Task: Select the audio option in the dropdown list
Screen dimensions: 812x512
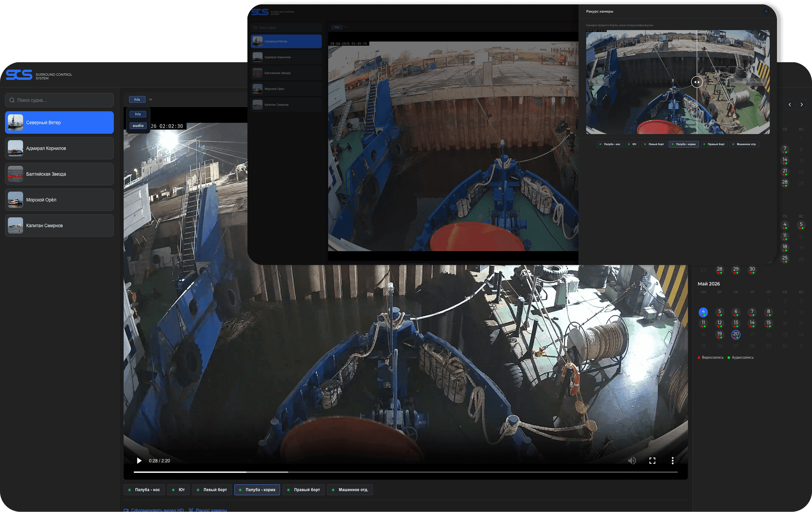Action: 138,126
